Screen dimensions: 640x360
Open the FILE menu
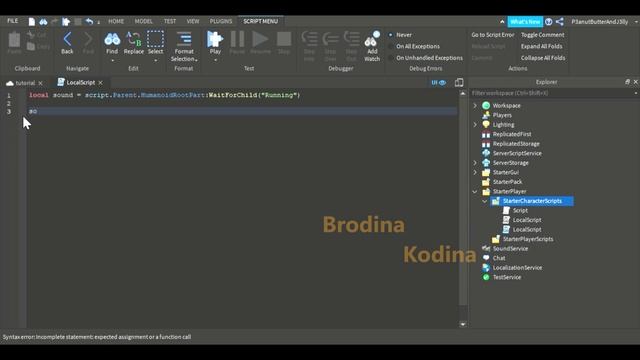tap(13, 21)
